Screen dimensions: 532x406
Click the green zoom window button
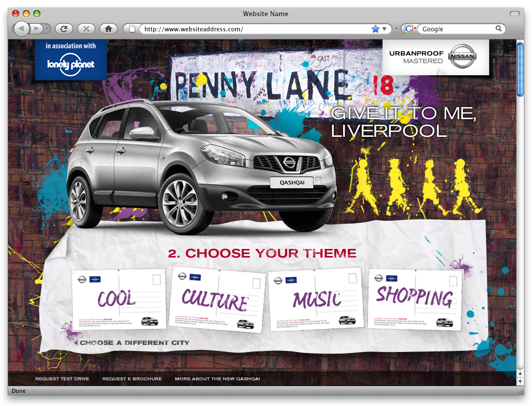37,14
